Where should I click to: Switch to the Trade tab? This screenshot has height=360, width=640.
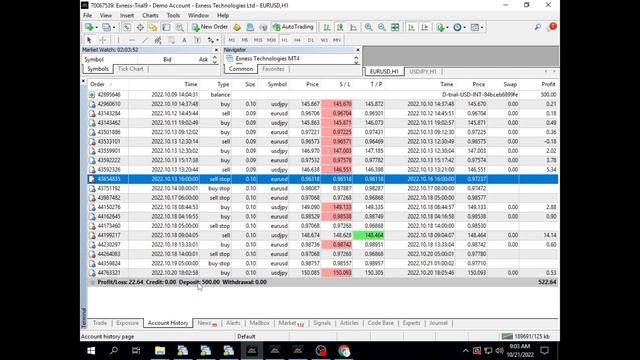(100, 323)
